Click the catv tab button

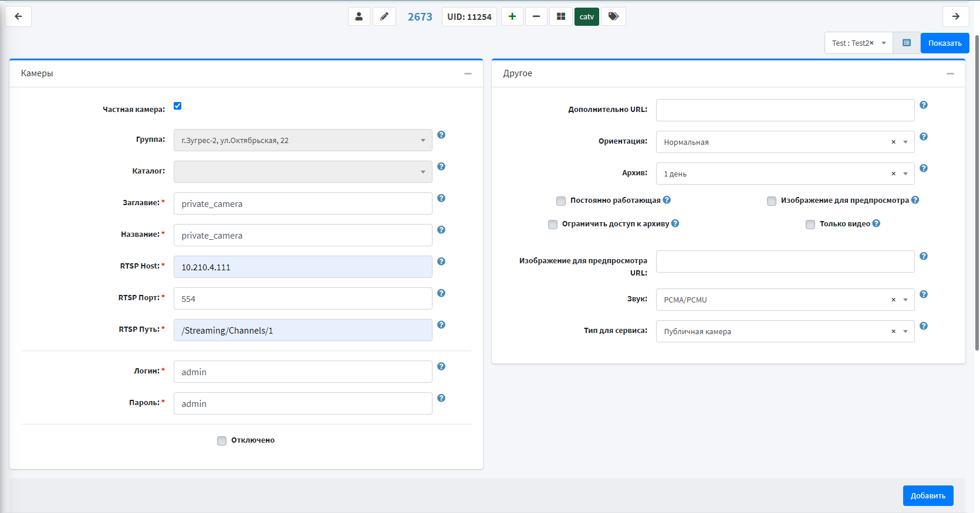pos(586,16)
